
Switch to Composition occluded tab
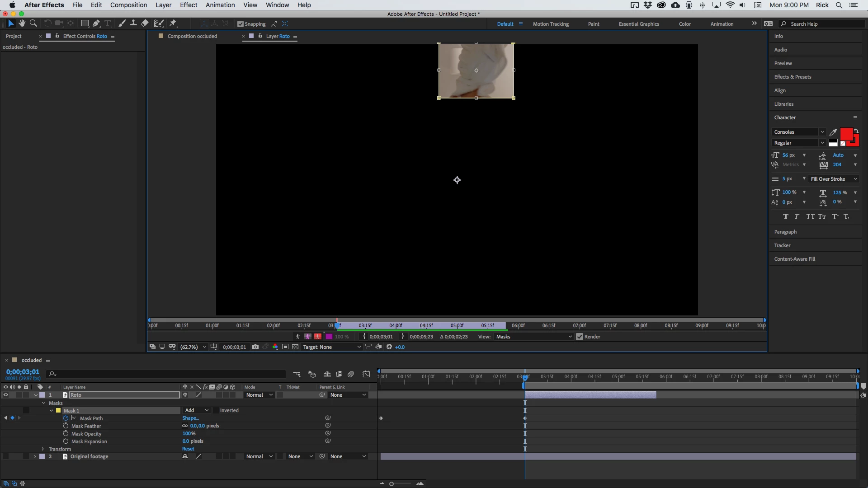(x=192, y=36)
